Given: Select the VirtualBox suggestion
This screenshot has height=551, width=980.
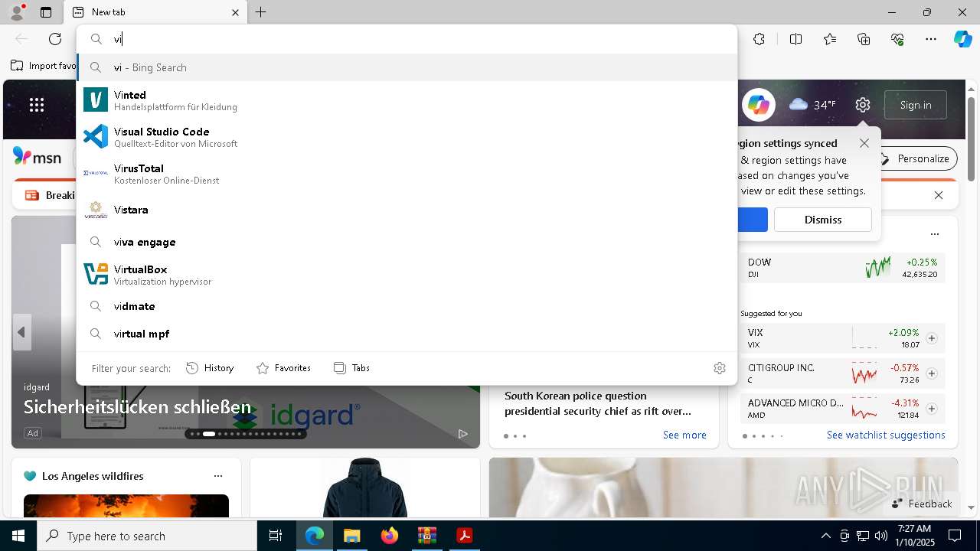Looking at the screenshot, I should [x=407, y=275].
